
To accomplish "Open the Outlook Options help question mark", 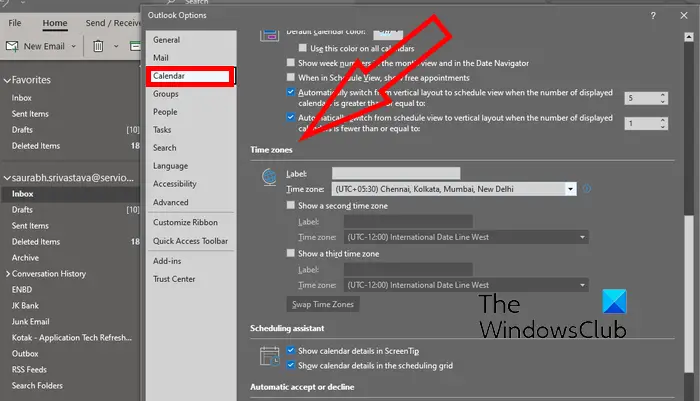I will 653,16.
